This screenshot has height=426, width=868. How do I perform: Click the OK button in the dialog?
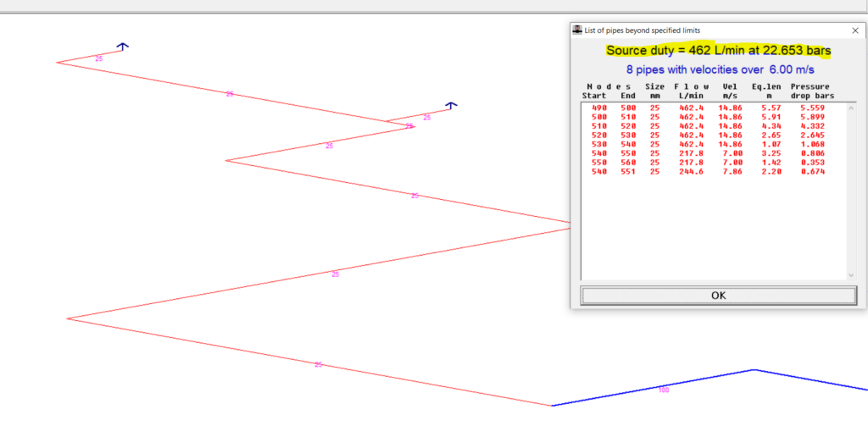click(718, 296)
